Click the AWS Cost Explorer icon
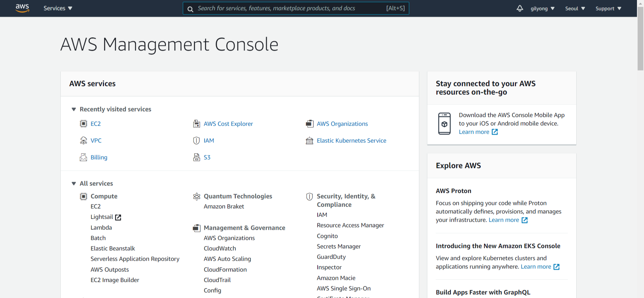Image resolution: width=644 pixels, height=298 pixels. [x=197, y=124]
